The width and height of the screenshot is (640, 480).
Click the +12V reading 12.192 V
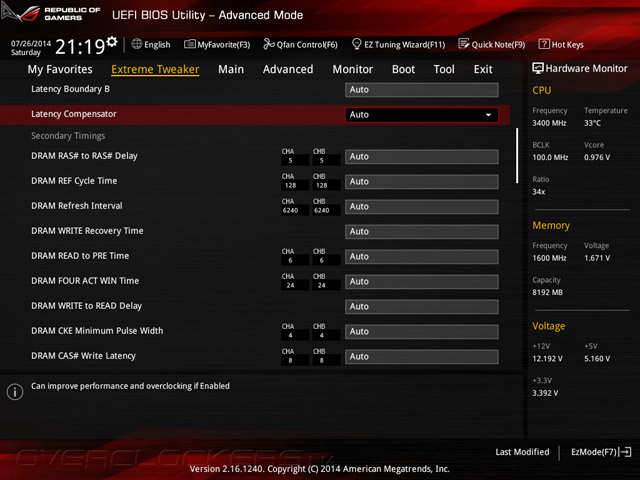547,359
